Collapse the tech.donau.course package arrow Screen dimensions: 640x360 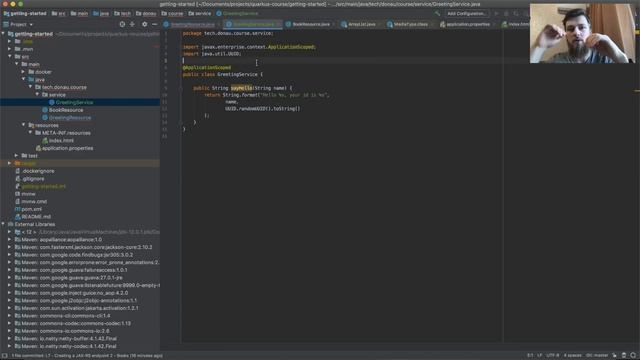coord(31,87)
